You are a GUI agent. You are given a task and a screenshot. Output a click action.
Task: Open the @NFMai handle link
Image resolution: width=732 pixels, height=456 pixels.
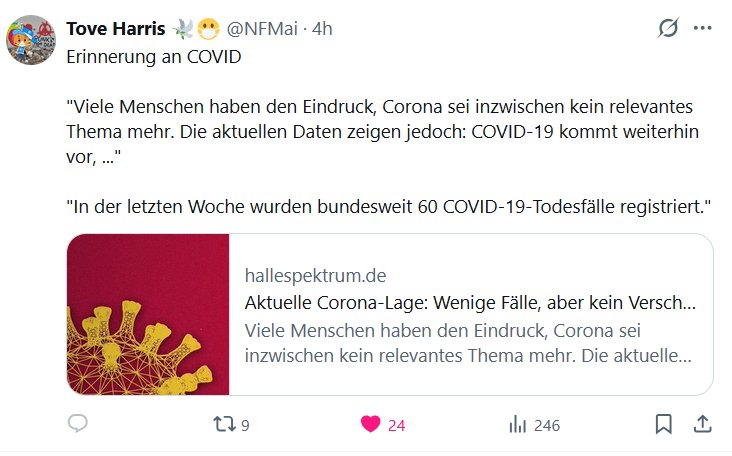pyautogui.click(x=262, y=29)
